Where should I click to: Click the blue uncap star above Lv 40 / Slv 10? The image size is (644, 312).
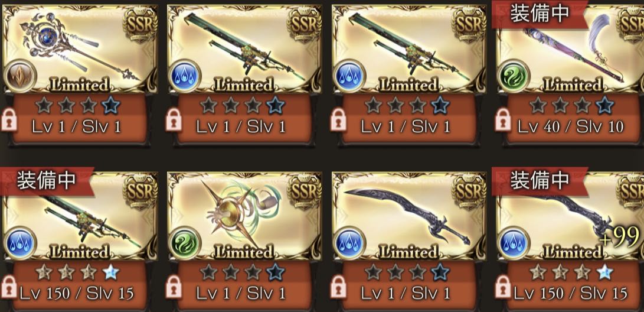(604, 106)
